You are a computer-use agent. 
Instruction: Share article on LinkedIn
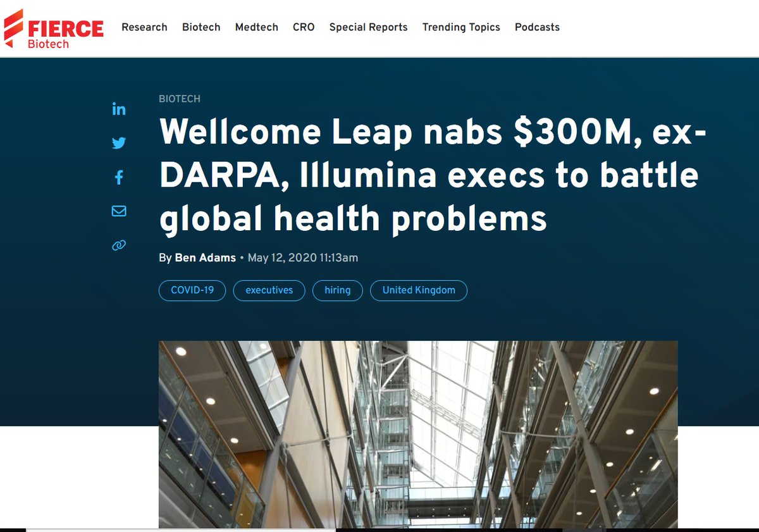pyautogui.click(x=119, y=109)
